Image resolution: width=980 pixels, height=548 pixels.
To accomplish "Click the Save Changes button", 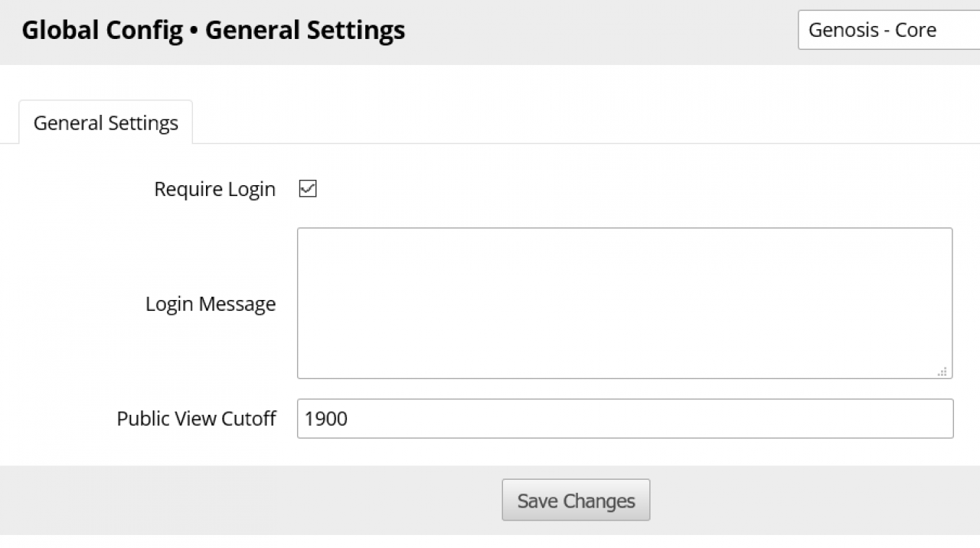I will click(576, 501).
